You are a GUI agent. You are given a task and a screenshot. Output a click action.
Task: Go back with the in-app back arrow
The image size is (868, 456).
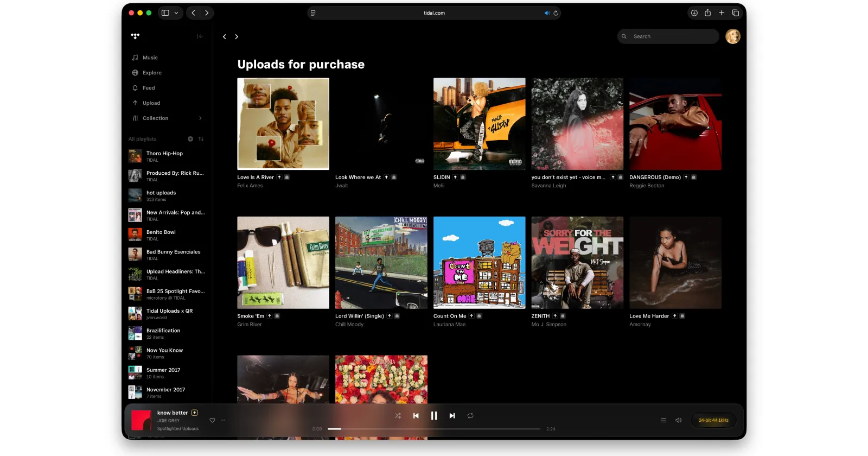(x=225, y=37)
